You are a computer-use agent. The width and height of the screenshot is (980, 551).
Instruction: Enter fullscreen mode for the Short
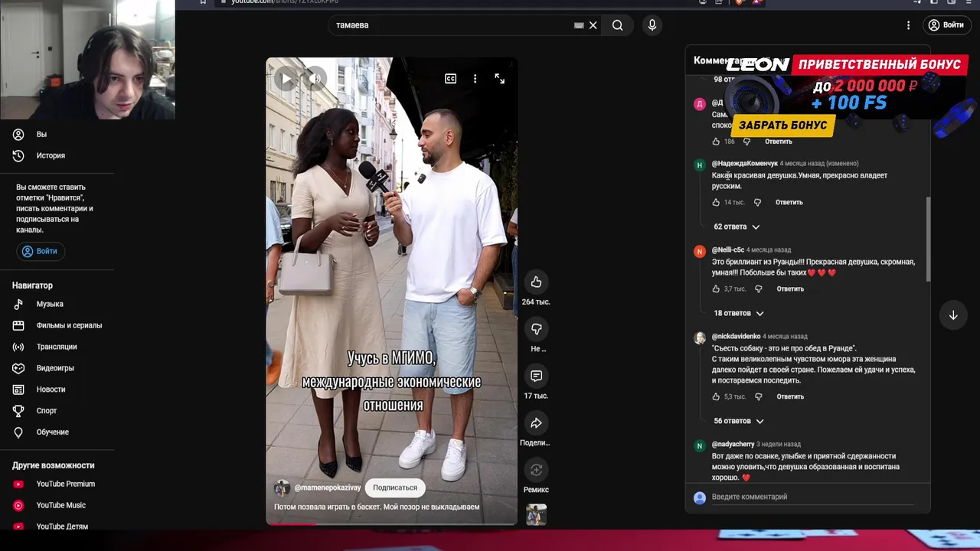coord(499,79)
